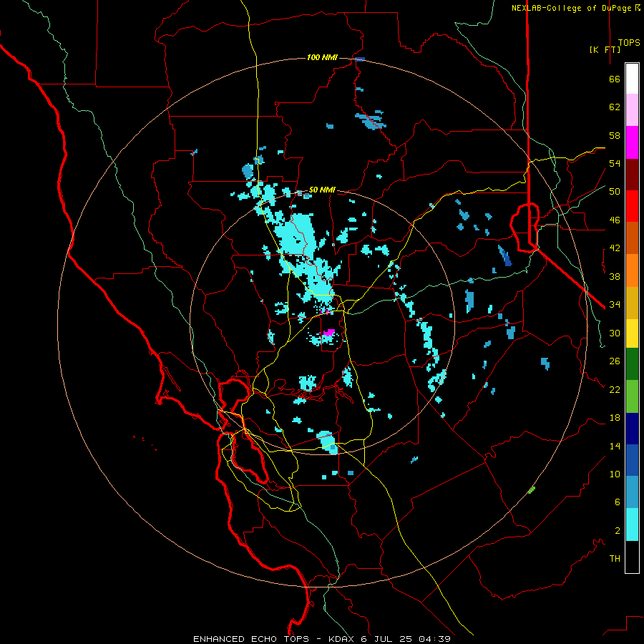
Task: Click the 100 NMI range ring label
Action: tap(322, 57)
